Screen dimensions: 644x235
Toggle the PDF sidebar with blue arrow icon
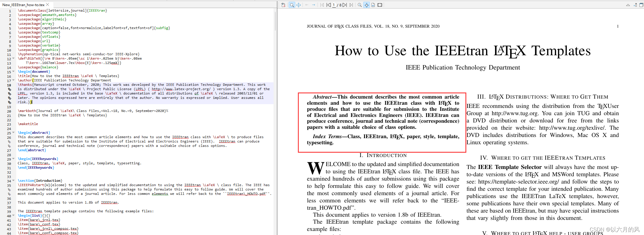[x=635, y=5]
